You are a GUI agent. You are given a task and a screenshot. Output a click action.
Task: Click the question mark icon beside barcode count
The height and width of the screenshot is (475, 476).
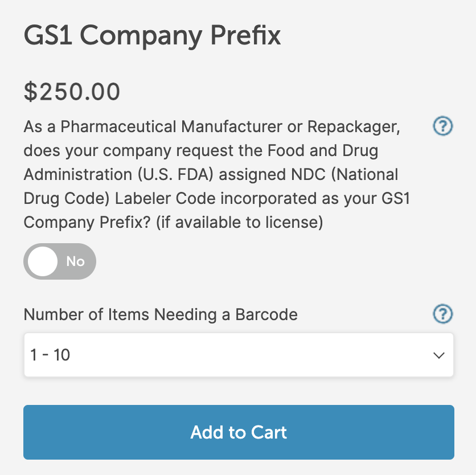click(443, 314)
